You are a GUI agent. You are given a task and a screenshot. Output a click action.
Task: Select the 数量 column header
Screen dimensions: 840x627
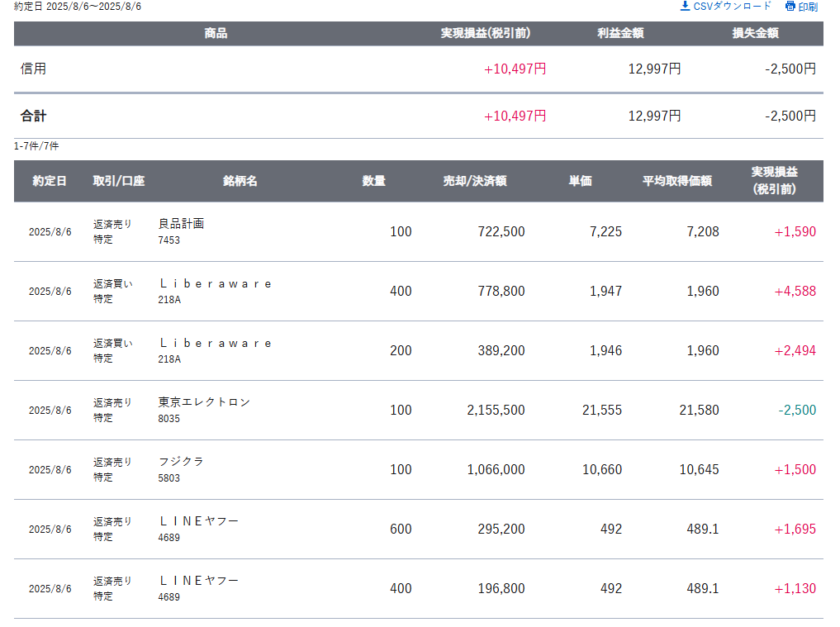[373, 181]
